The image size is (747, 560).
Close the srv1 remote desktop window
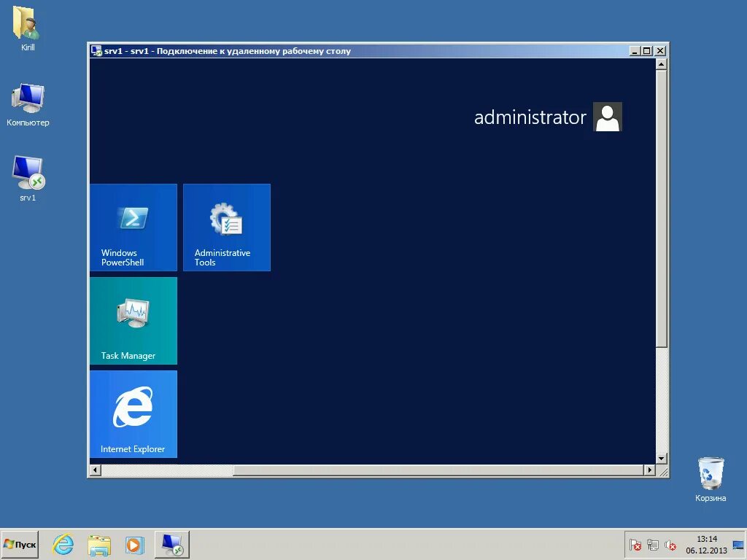(660, 51)
